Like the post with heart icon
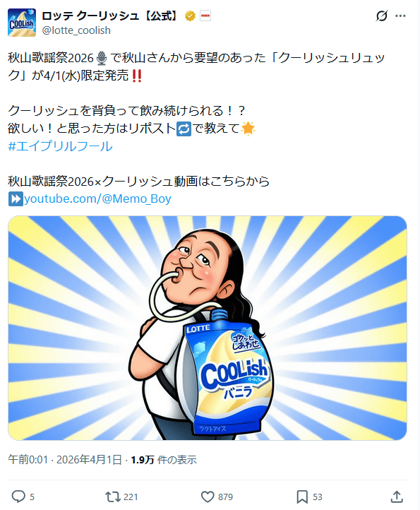 [x=208, y=497]
